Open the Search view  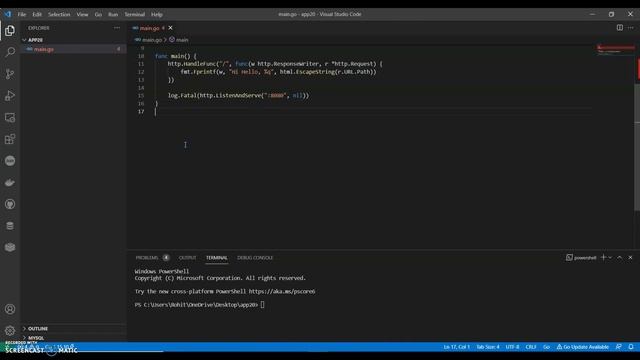point(10,52)
